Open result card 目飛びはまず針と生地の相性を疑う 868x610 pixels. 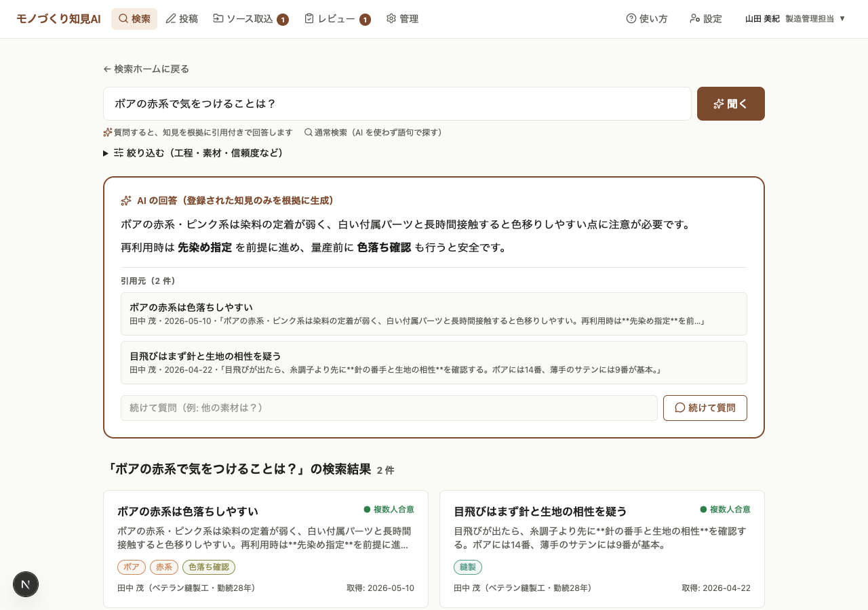602,549
